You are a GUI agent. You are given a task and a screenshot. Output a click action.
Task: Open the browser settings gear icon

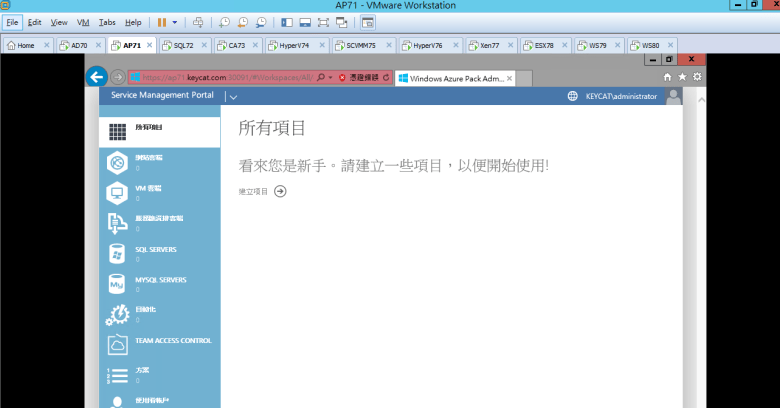(x=697, y=76)
